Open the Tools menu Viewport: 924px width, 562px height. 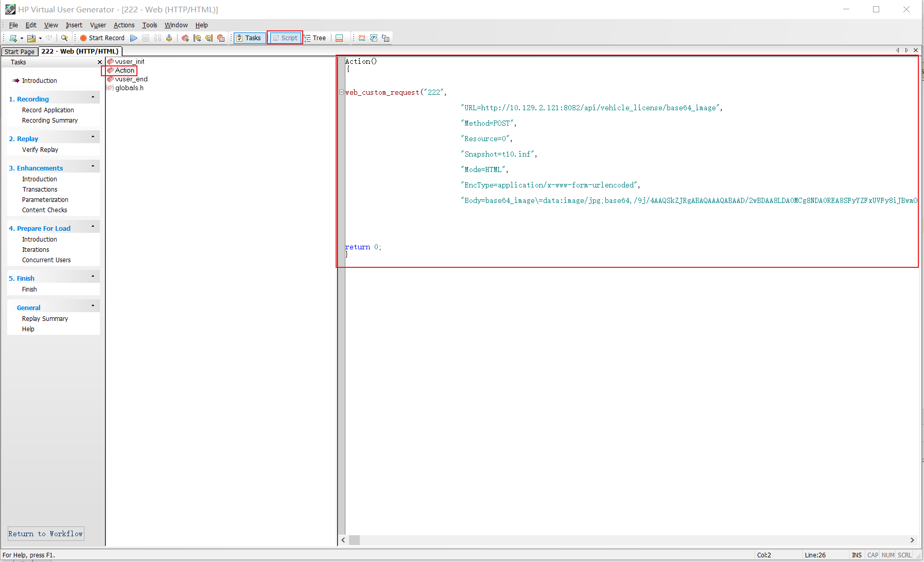tap(150, 25)
